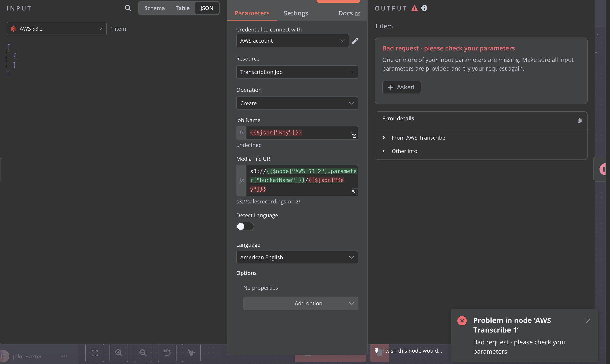Click the 'No properties' text under Options
Viewport: 610px width, 364px height.
pyautogui.click(x=261, y=288)
